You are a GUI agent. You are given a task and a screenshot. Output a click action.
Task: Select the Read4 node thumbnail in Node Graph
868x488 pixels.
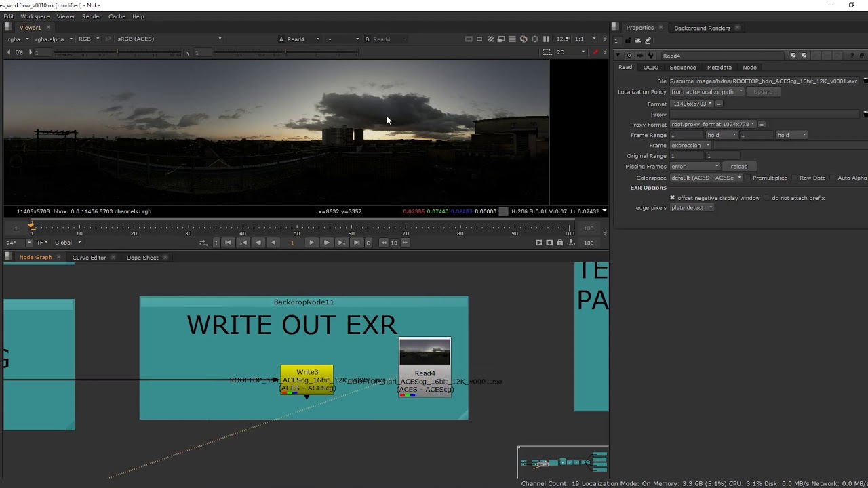(x=425, y=352)
